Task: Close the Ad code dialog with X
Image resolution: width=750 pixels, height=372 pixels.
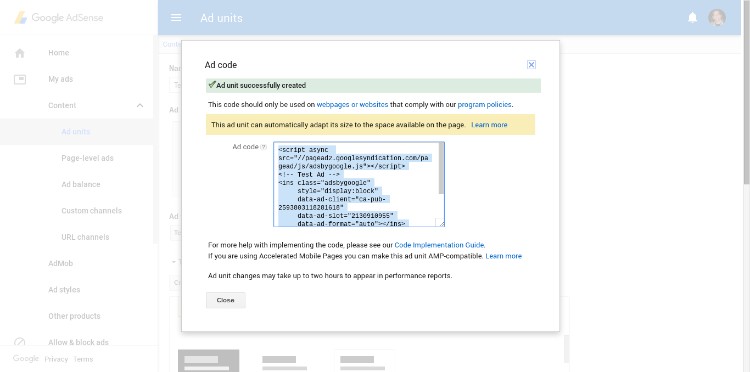Action: coord(531,65)
